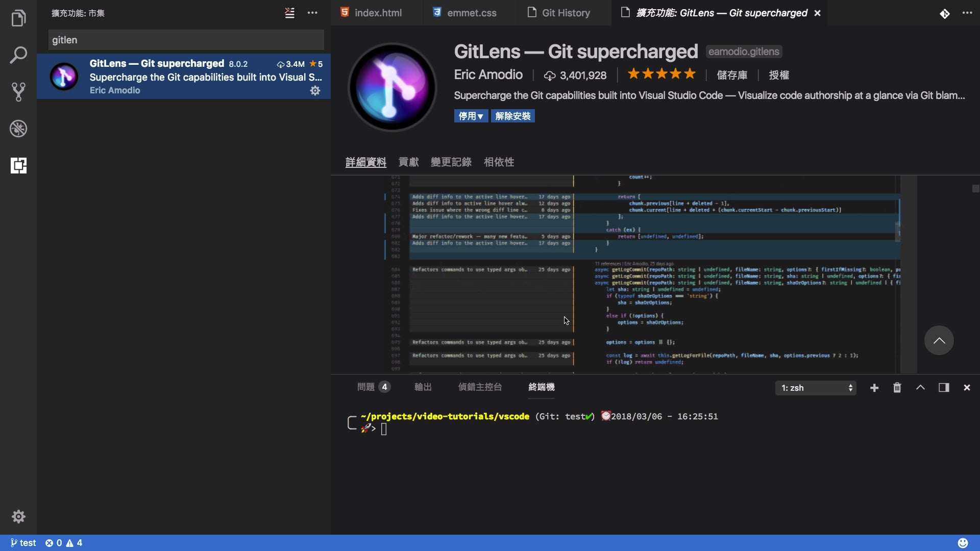Open the 1: zsh terminal selector
980x551 pixels.
pyautogui.click(x=816, y=388)
